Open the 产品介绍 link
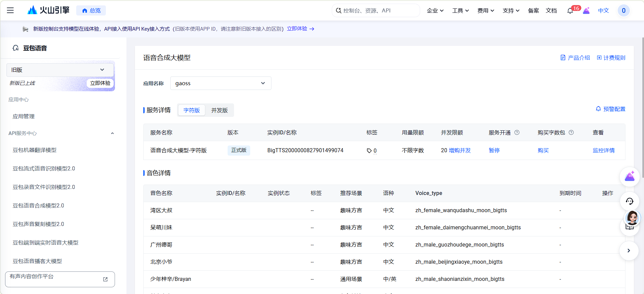This screenshot has height=294, width=644. (575, 58)
